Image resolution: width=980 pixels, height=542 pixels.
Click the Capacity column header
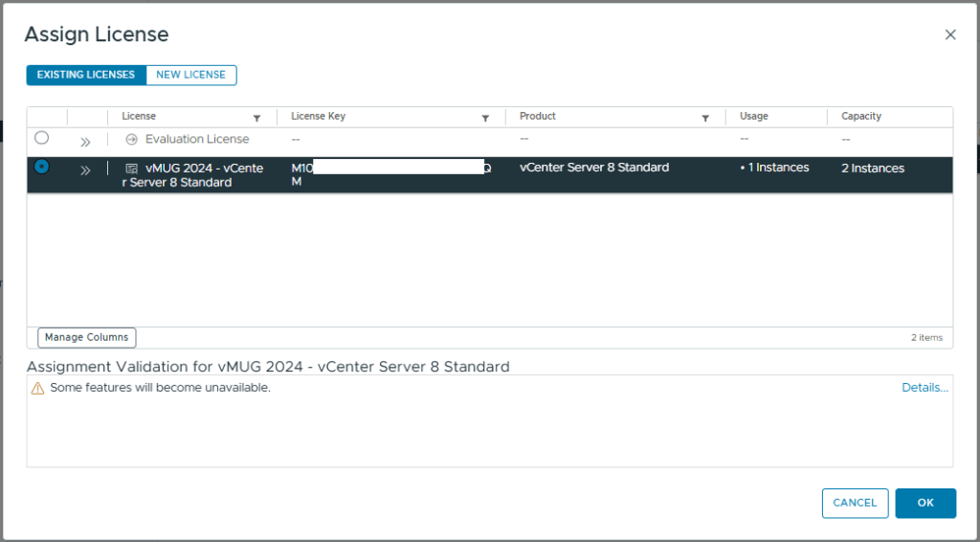(x=861, y=117)
